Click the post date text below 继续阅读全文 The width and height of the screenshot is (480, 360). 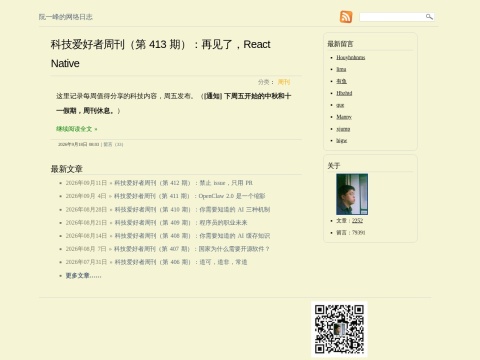click(79, 144)
